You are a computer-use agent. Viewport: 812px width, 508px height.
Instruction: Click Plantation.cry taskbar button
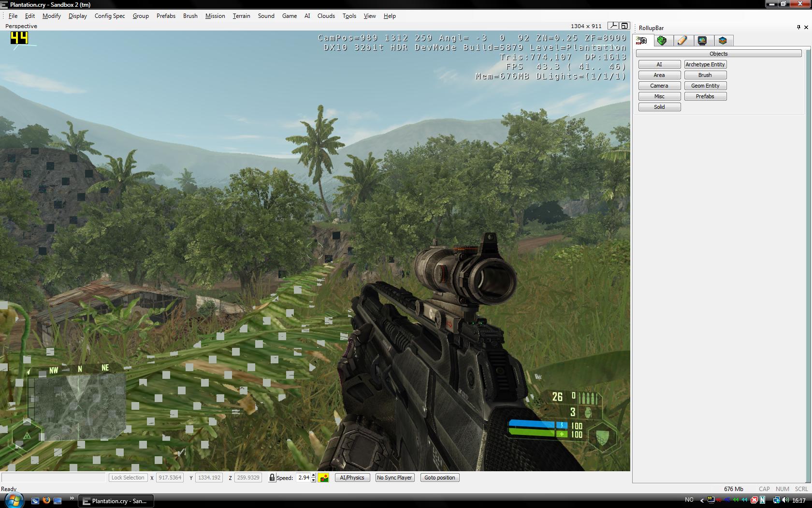[116, 501]
